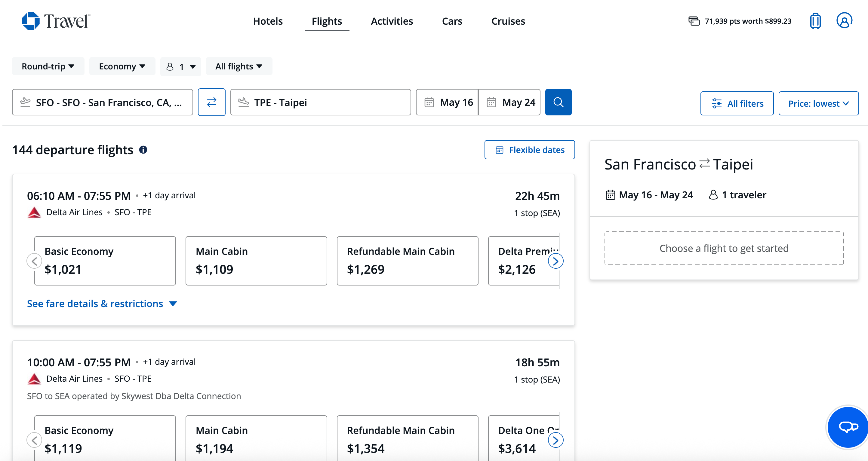This screenshot has width=868, height=461.
Task: Click the right arrow to see more fares
Action: coord(556,261)
